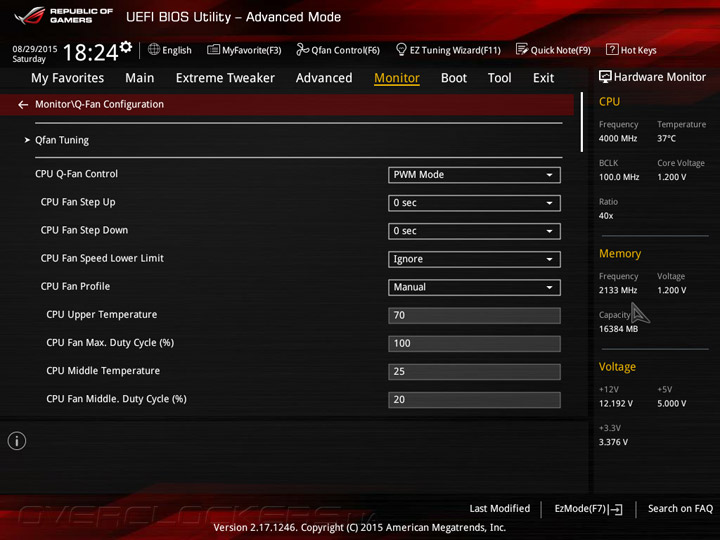Open the CPU Fan Speed Lower Limit dropdown
Viewport: 720px width, 540px height.
tap(474, 259)
